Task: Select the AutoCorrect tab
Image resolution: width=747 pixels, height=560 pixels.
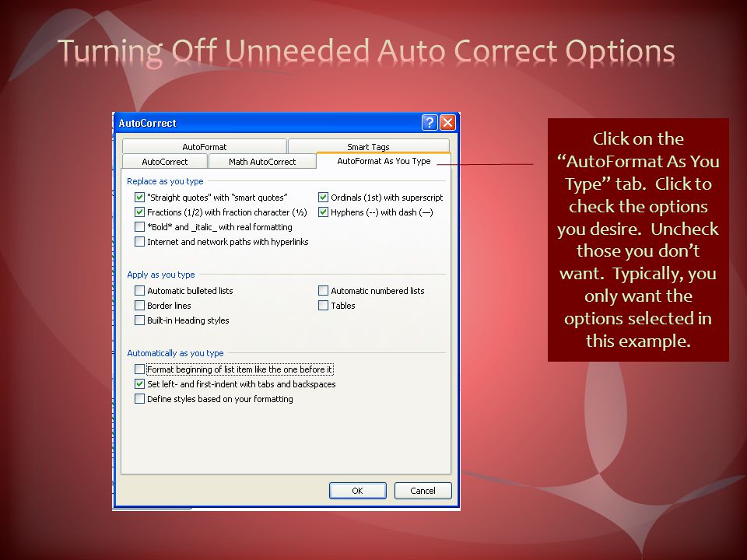Action: pyautogui.click(x=165, y=162)
